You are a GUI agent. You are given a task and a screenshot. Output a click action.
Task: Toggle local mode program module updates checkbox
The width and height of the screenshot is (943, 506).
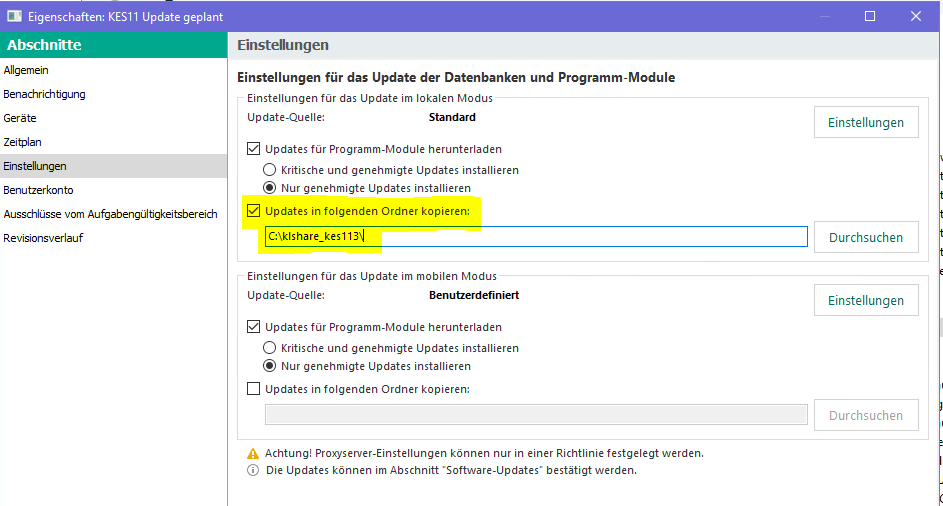(254, 148)
